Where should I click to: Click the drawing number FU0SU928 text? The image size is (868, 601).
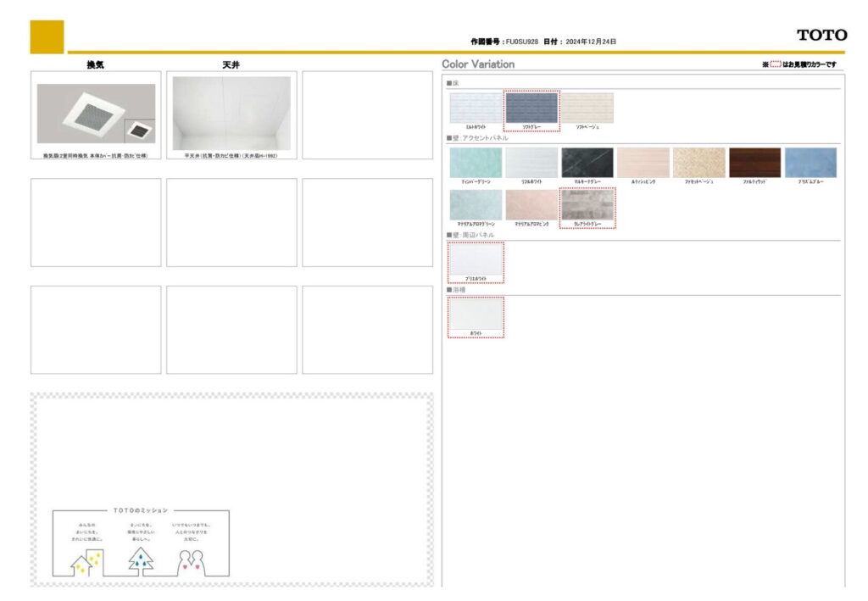521,41
